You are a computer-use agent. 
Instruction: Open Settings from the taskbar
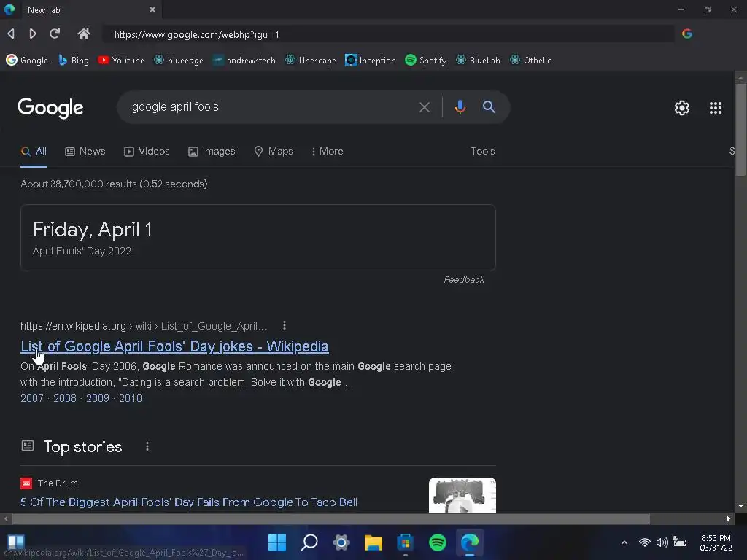[341, 542]
